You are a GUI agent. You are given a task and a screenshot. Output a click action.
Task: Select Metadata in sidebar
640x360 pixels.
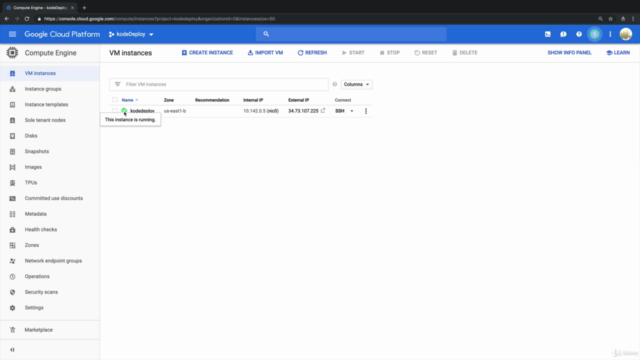coord(36,214)
